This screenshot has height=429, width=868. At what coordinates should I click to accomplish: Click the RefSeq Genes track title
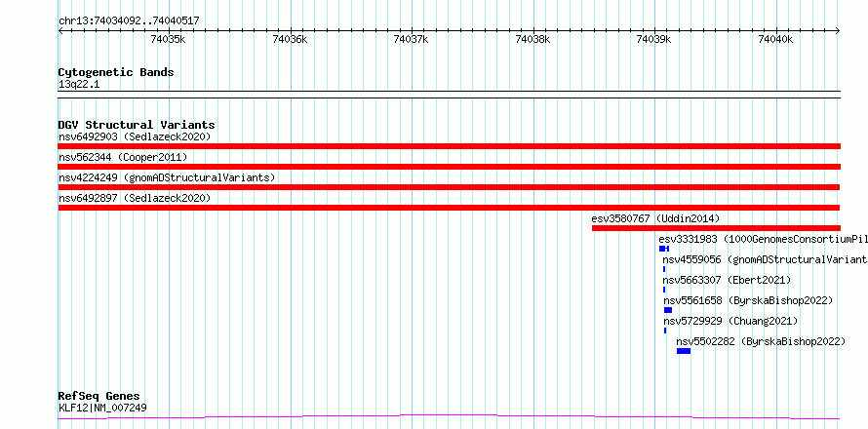99,397
